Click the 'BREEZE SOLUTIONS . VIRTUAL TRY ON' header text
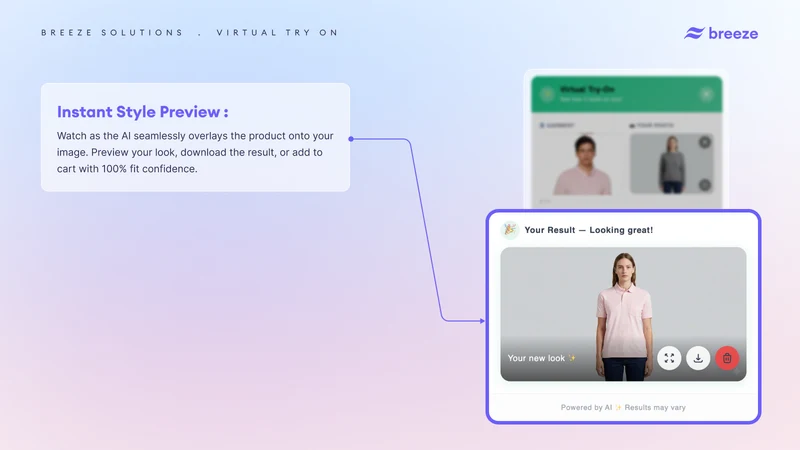800x450 pixels. click(x=190, y=33)
